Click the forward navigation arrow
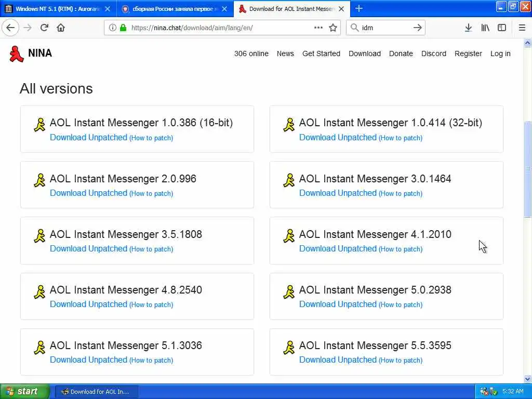Image resolution: width=532 pixels, height=399 pixels. (x=28, y=28)
